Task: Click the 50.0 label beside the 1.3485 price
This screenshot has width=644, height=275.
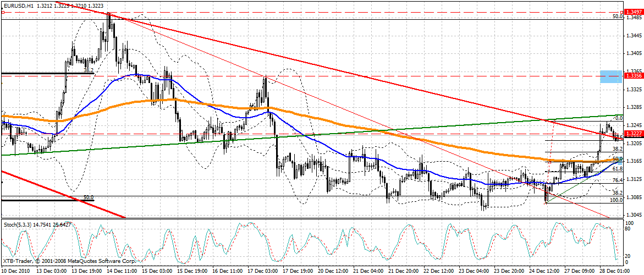Action: pos(617,17)
